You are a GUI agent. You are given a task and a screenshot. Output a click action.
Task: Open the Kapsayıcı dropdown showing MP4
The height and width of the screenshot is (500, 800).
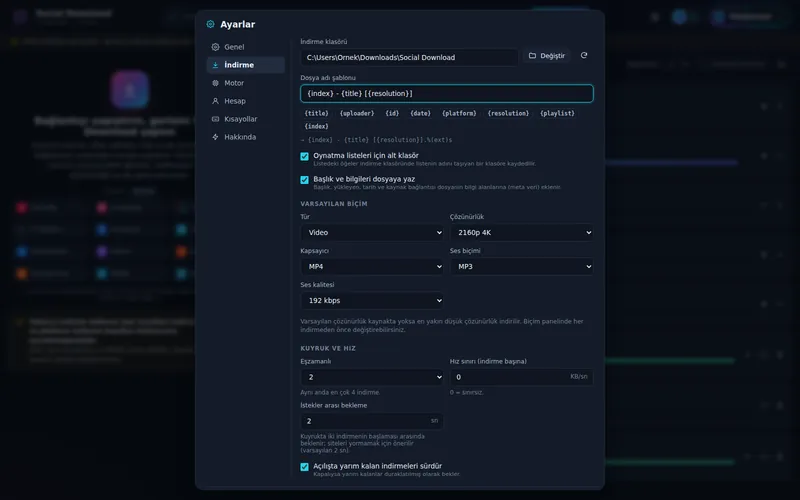click(372, 266)
